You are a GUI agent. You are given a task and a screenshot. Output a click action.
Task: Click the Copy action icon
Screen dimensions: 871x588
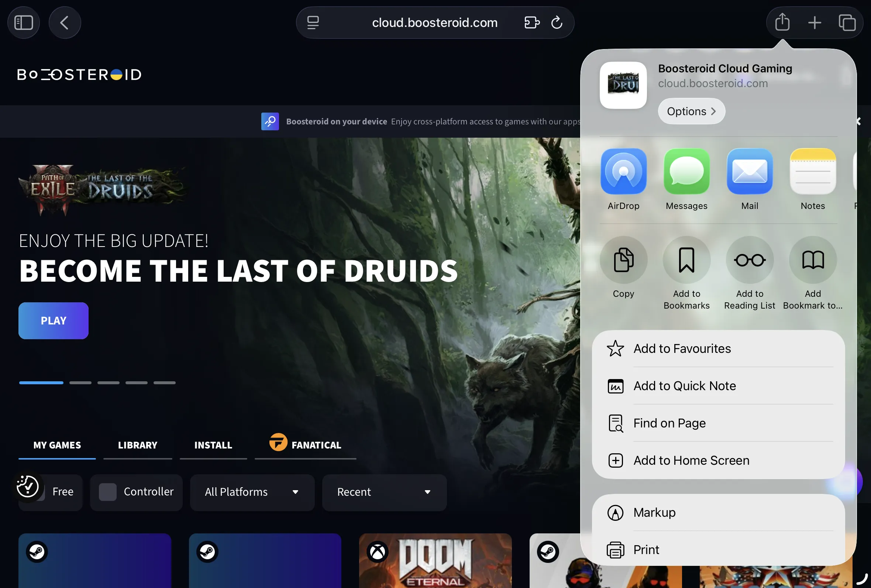[623, 260]
